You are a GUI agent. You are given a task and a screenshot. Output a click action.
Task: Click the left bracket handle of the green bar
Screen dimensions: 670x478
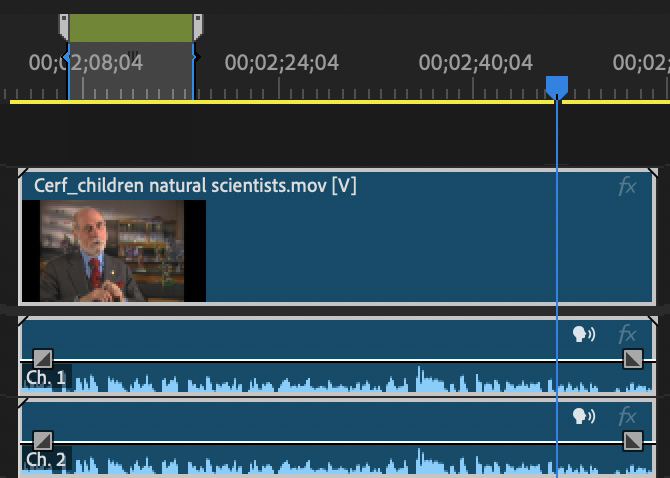click(x=65, y=27)
